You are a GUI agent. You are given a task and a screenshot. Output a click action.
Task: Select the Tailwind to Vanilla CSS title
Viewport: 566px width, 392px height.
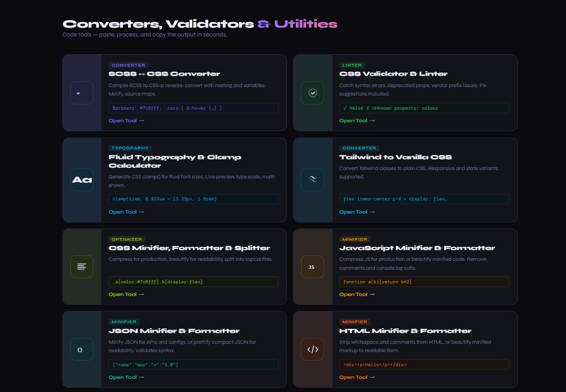coord(395,157)
